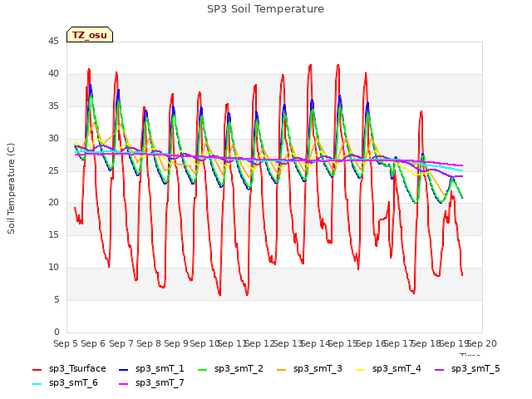Click the Soil Temperature (C) axis label
This screenshot has height=399, width=532.
tap(11, 189)
